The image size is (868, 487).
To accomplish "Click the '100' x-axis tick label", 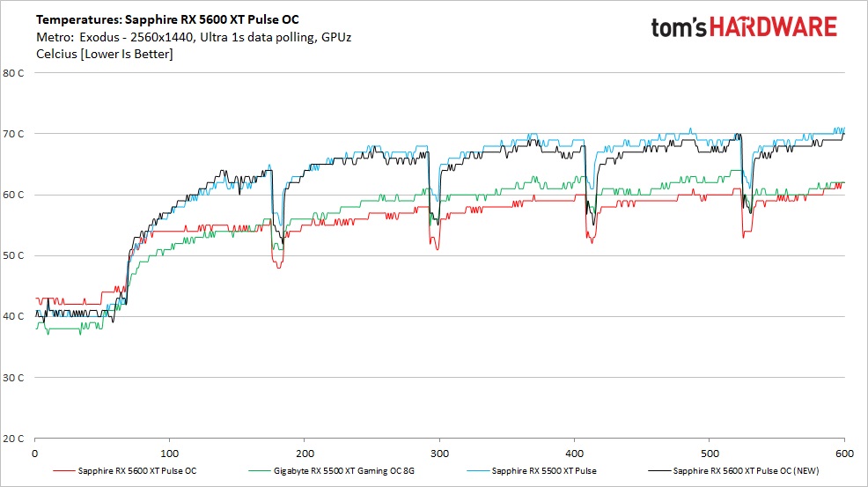I will click(169, 454).
